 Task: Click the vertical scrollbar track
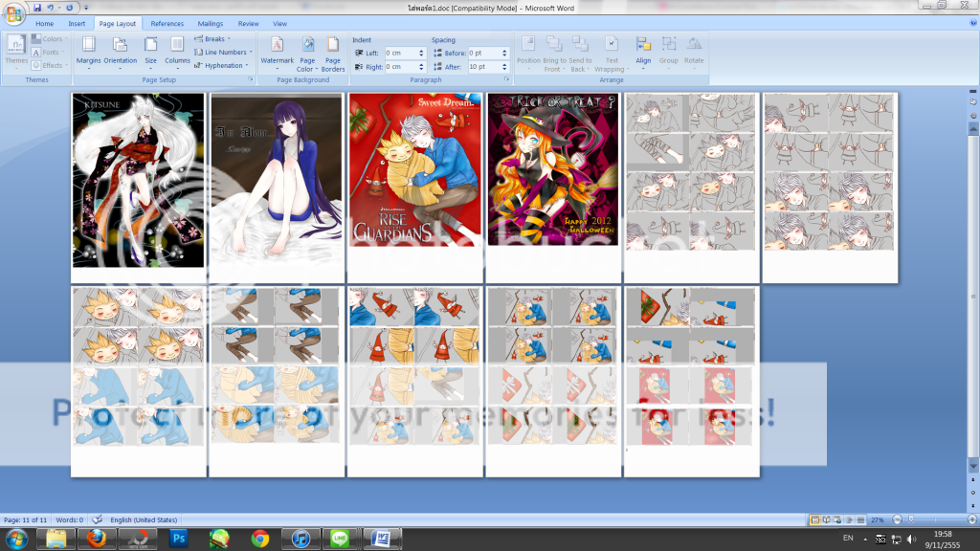click(972, 297)
